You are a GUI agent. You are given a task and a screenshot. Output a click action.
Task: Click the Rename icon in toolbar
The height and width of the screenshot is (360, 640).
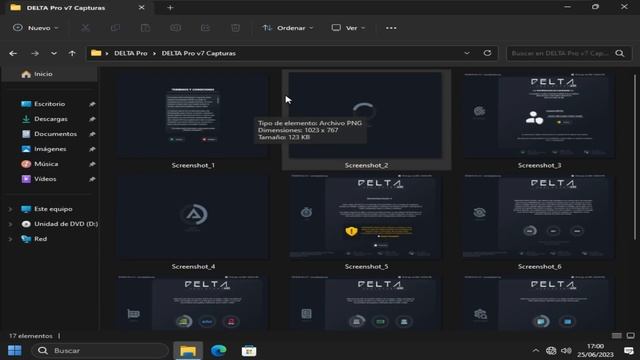point(176,28)
